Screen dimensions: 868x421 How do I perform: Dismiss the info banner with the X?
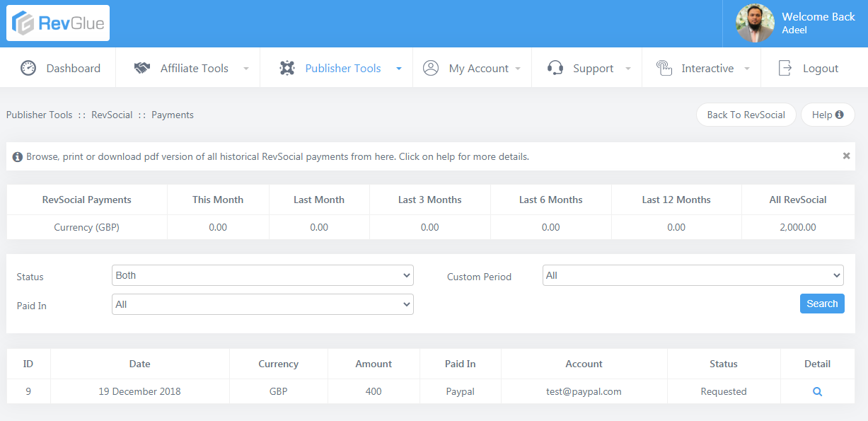point(846,156)
